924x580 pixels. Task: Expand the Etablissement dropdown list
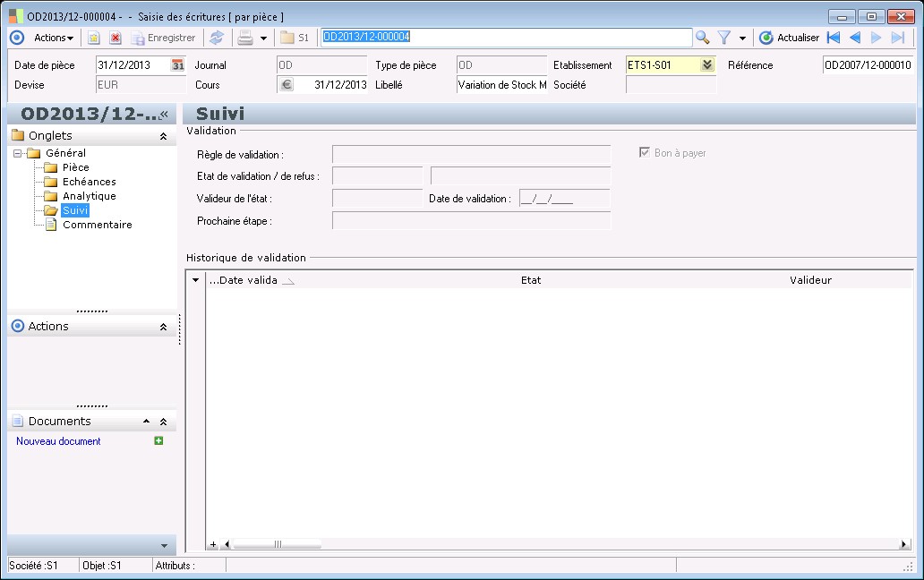[x=707, y=65]
